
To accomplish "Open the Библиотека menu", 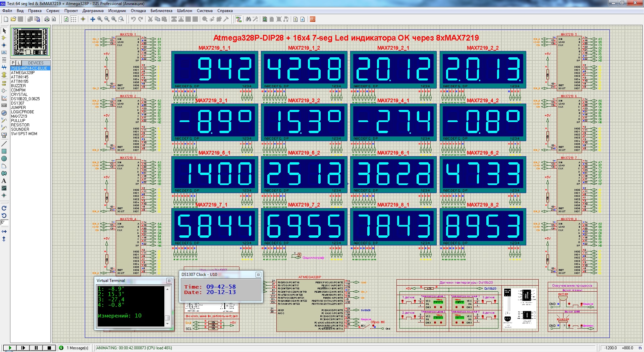I will pyautogui.click(x=161, y=11).
